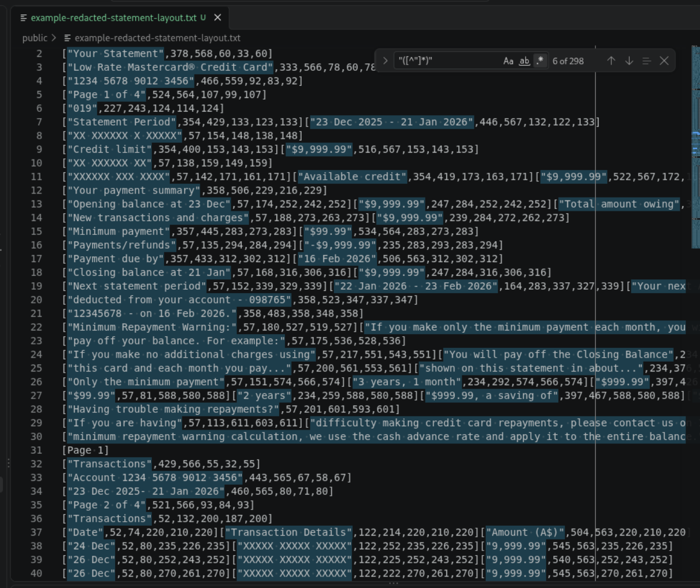Viewport: 700px width, 588px height.
Task: Expand the replace field chevron in find widget
Action: point(385,60)
